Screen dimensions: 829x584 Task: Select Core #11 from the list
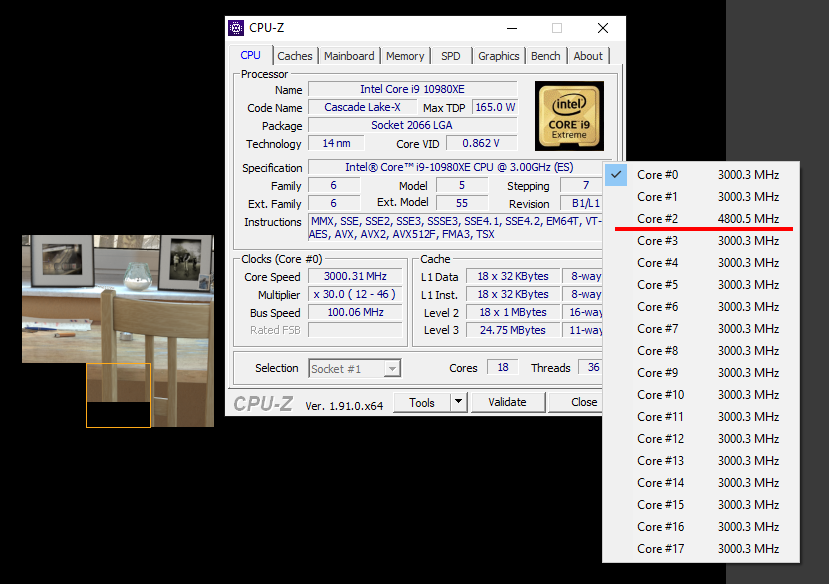[701, 417]
